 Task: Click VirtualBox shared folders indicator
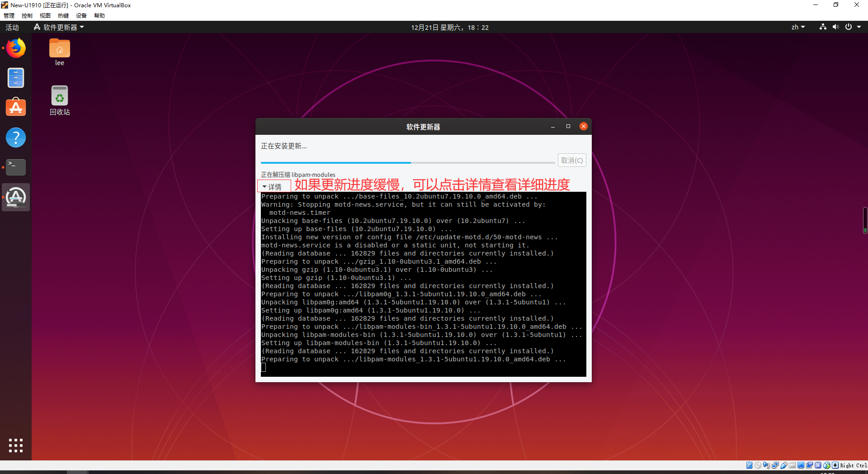pyautogui.click(x=792, y=465)
